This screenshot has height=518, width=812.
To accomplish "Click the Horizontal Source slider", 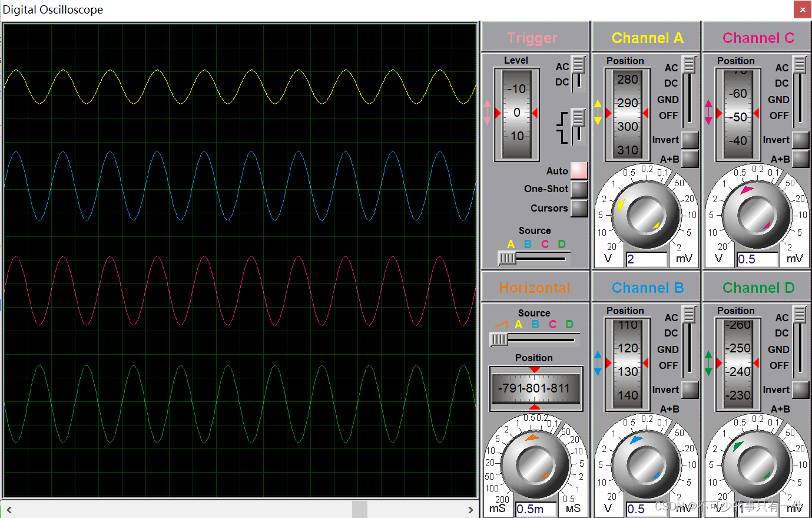I will pos(535,339).
